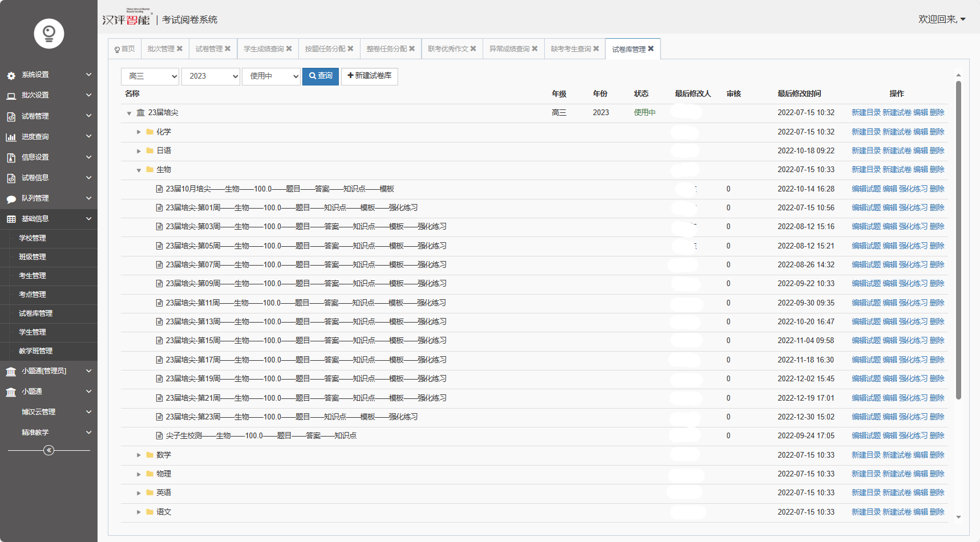Click the folder icon next to 化学
This screenshot has height=542, width=980.
coord(150,132)
